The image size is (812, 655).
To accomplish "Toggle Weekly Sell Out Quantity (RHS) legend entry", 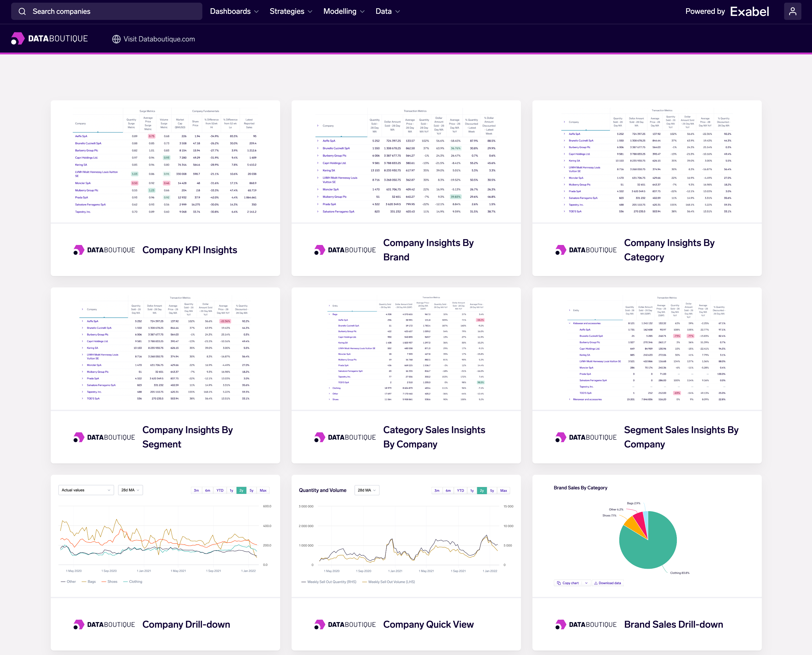I will click(329, 582).
